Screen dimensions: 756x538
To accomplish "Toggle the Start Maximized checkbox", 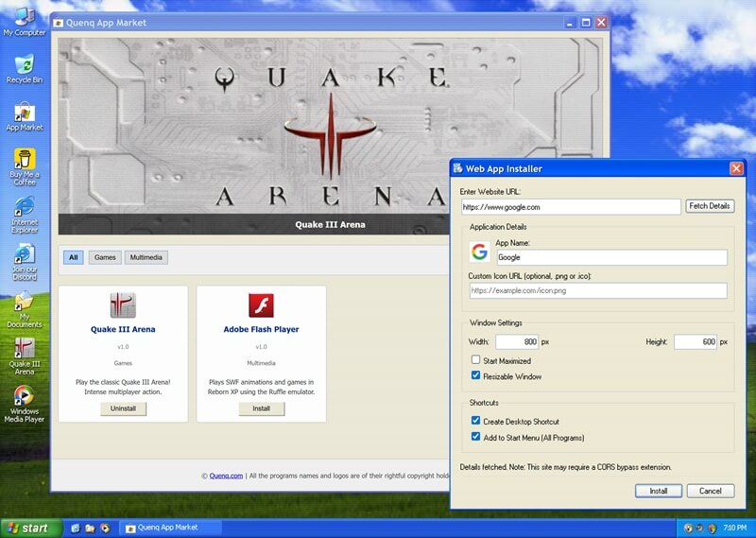I will (x=475, y=359).
